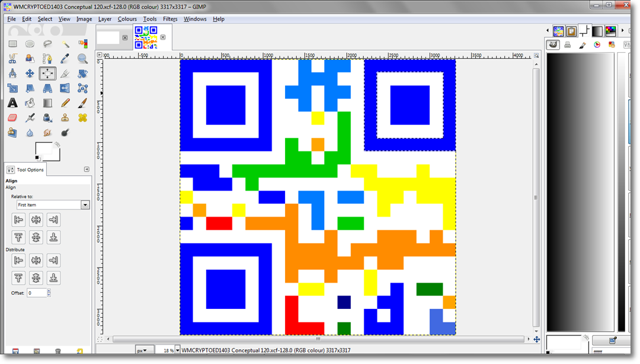Open the File menu

pos(11,19)
